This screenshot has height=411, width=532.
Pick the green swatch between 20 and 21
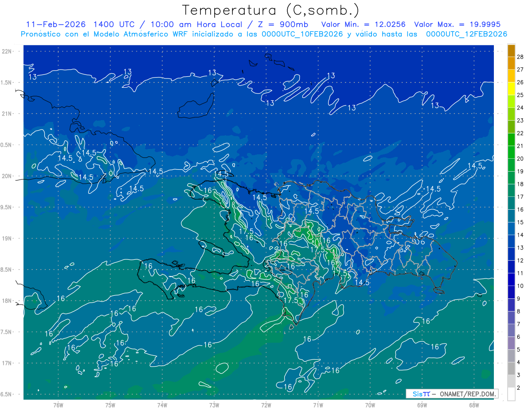[511, 152]
